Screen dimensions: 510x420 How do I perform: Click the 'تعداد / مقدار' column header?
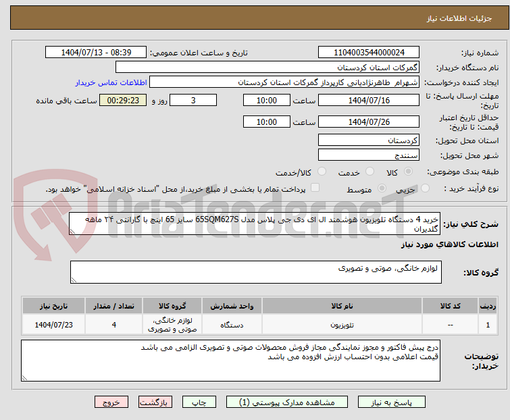[114, 306]
